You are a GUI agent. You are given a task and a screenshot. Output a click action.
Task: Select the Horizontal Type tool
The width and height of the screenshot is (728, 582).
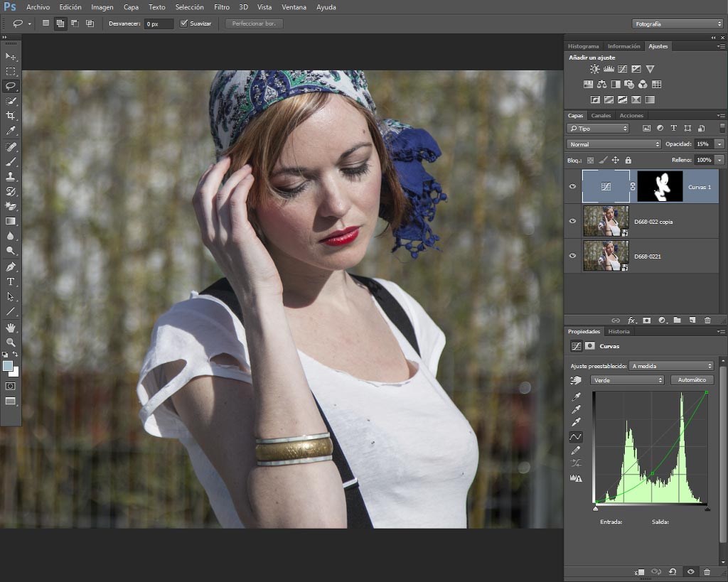pyautogui.click(x=11, y=281)
